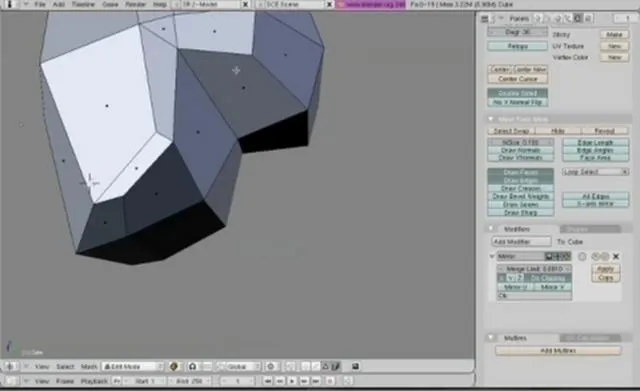
Task: Open the Add Modifier dropdown
Action: click(x=521, y=242)
